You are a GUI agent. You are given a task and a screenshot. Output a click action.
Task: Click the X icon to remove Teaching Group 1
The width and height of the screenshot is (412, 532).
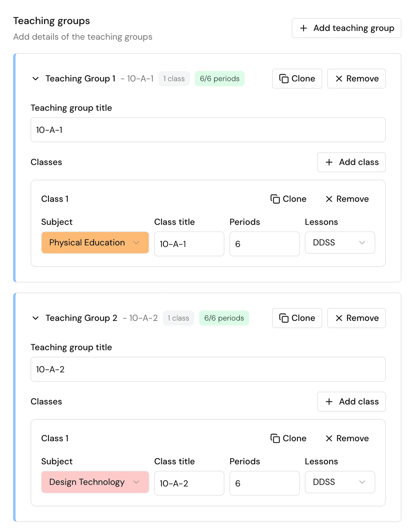coord(339,79)
